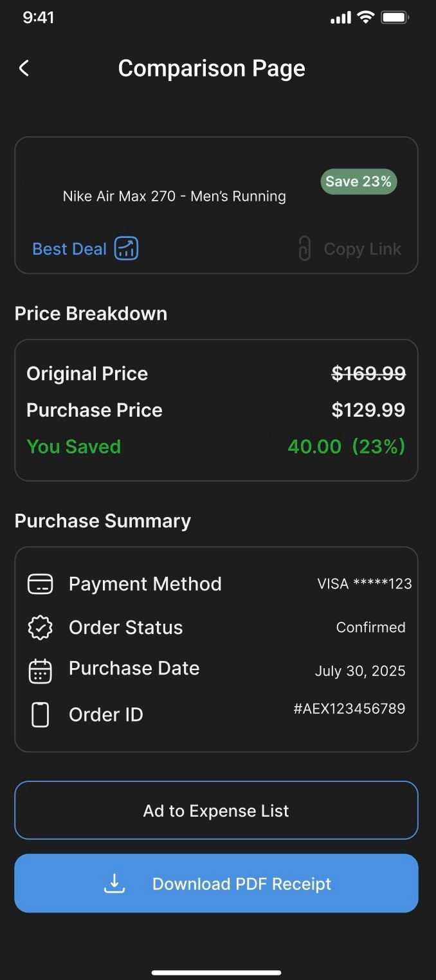Tap the Ad to Expense List button
The height and width of the screenshot is (980, 436).
(216, 810)
